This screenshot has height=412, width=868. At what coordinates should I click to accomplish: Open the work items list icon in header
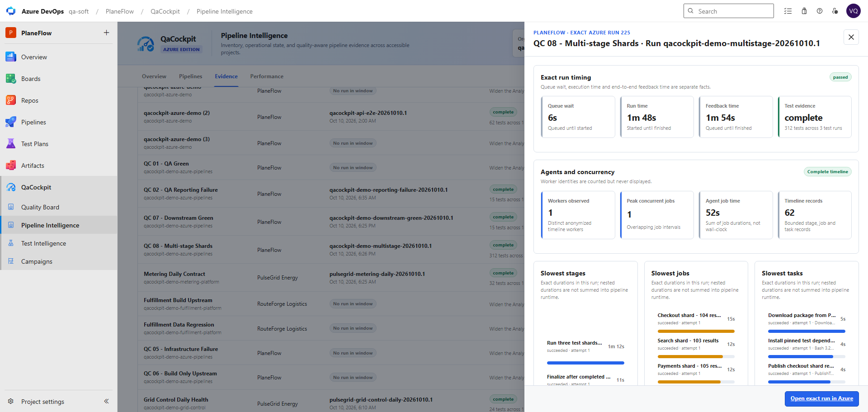(x=788, y=11)
